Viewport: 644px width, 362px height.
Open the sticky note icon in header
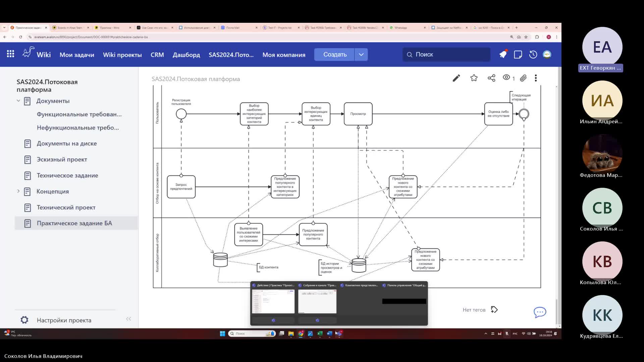[x=518, y=54]
